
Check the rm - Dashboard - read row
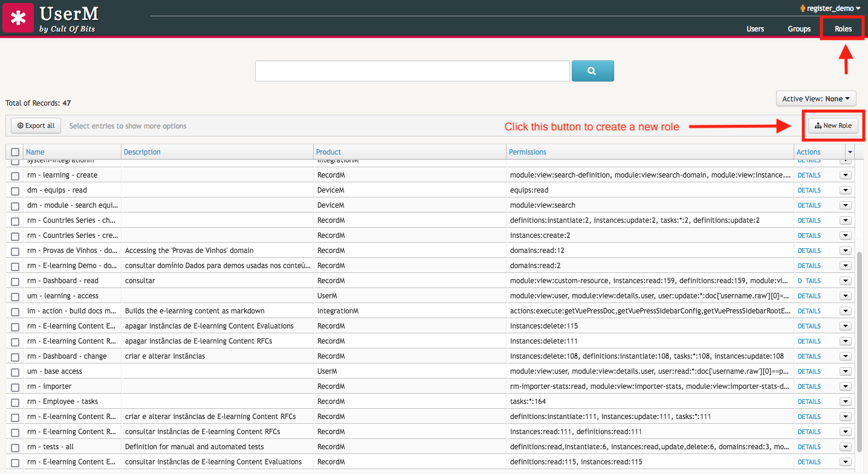pos(15,281)
